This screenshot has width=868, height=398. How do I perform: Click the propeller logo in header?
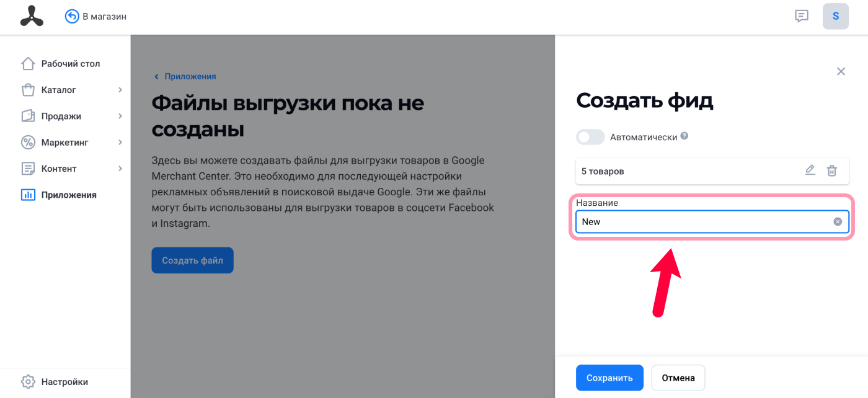coord(32,16)
